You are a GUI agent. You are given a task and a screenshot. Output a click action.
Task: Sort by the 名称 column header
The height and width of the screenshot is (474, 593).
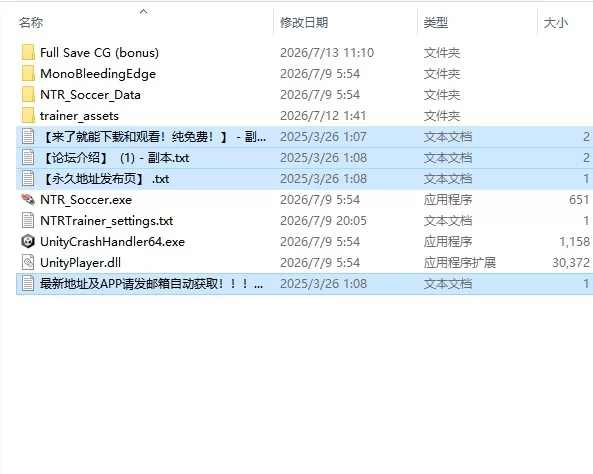pyautogui.click(x=31, y=23)
